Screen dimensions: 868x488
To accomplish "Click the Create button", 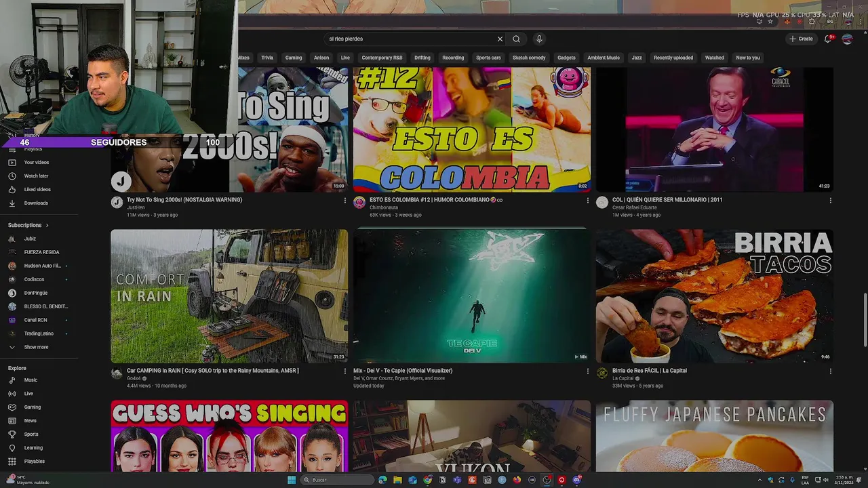I will pos(801,39).
